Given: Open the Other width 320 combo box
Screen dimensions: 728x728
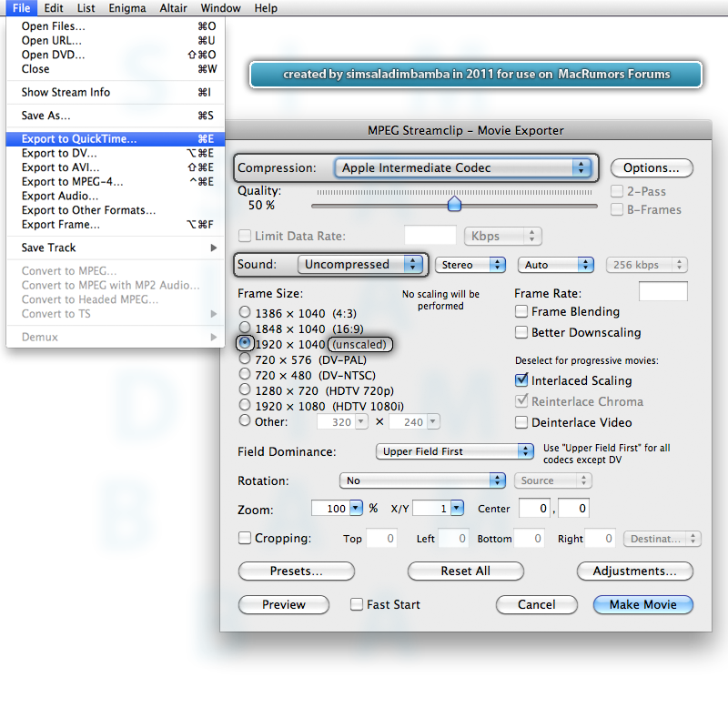Looking at the screenshot, I should 342,421.
